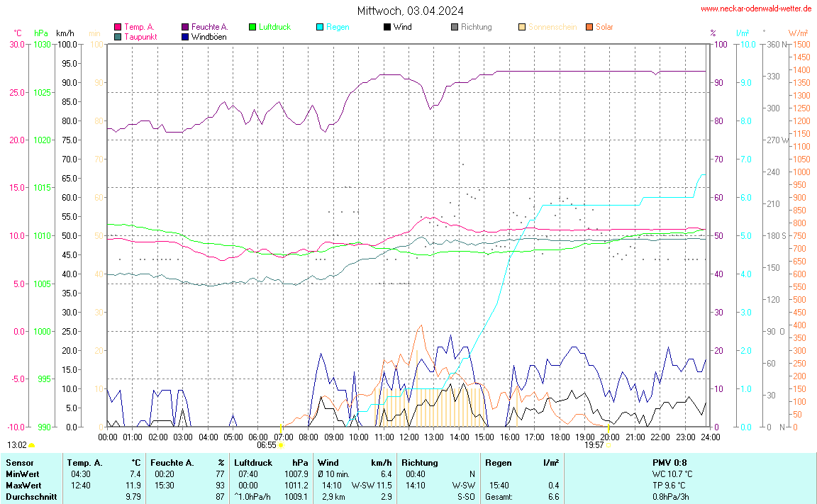Open the www.neckar-odenwald-wetter.de link
The height and width of the screenshot is (504, 817).
click(756, 9)
